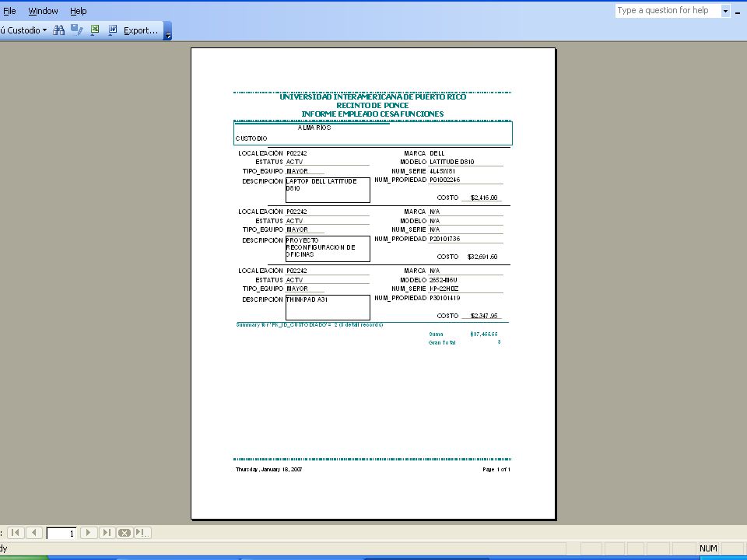747x560 pixels.
Task: Go to previous page navigation button
Action: tap(34, 532)
